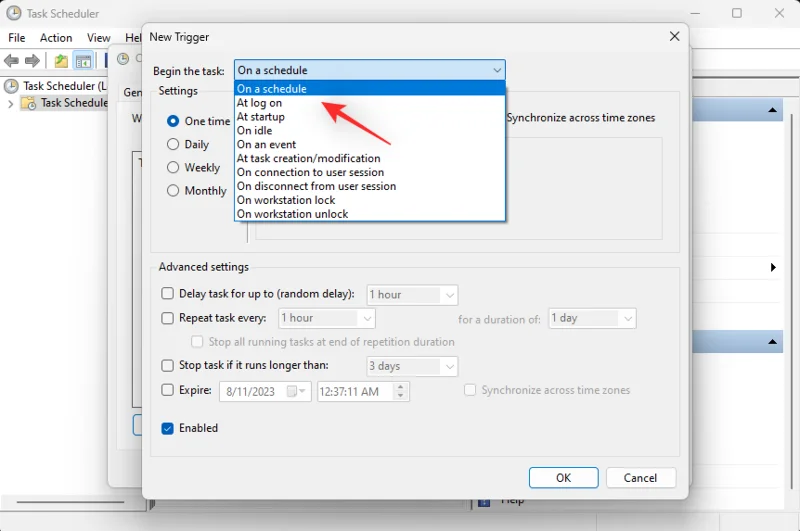800x531 pixels.
Task: Collapse the lower Actions pane section arrow
Action: coord(772,342)
